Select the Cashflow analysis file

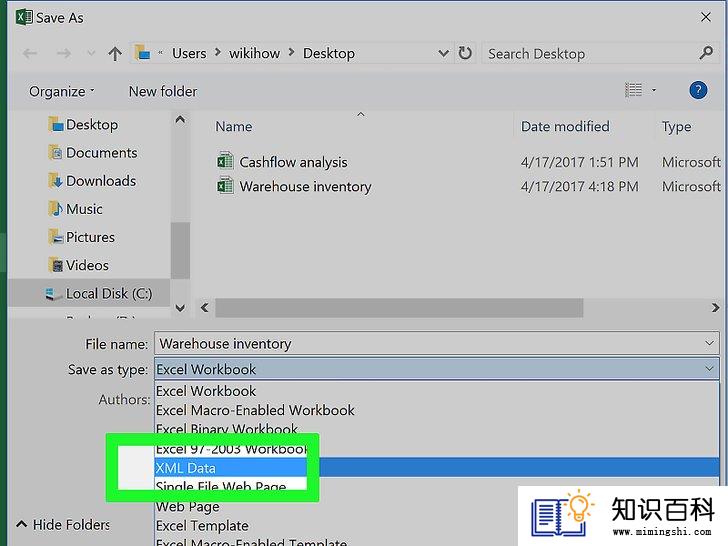pos(293,162)
